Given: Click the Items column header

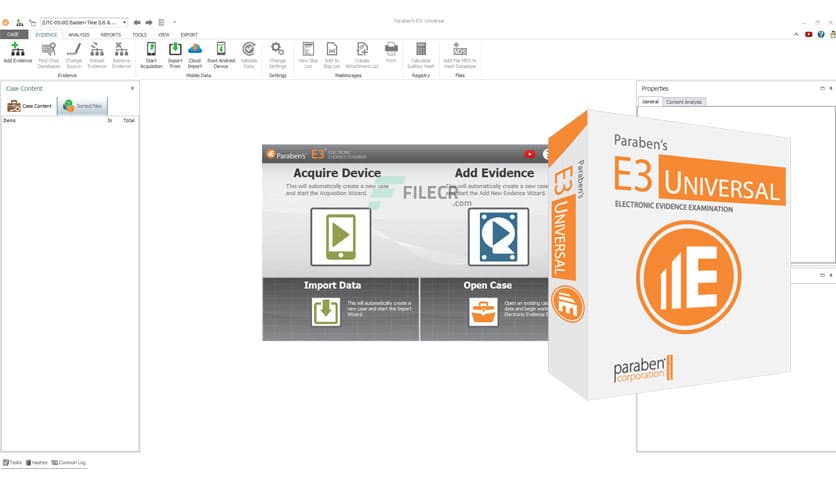Looking at the screenshot, I should tap(10, 120).
